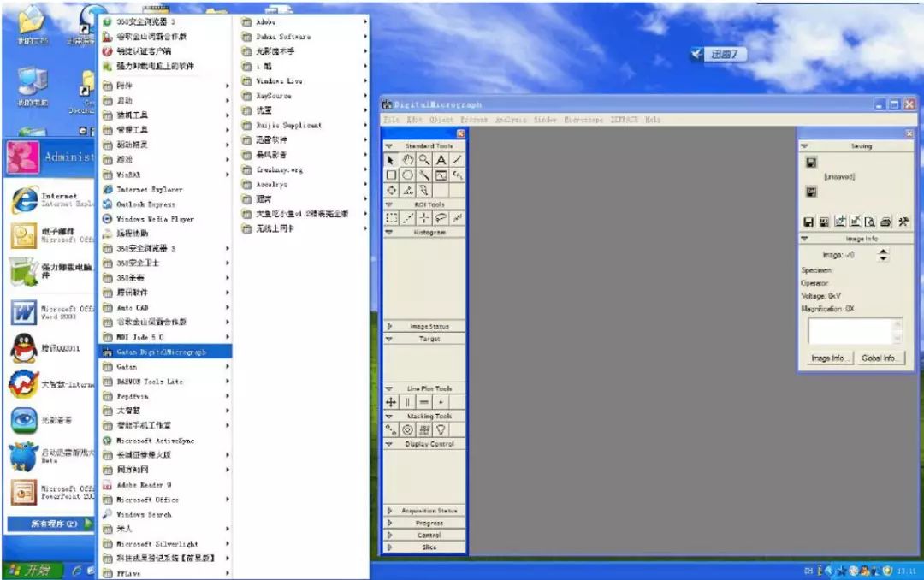Open the Object menu in DigitalMicrograph
This screenshot has width=924, height=580.
pyautogui.click(x=441, y=120)
